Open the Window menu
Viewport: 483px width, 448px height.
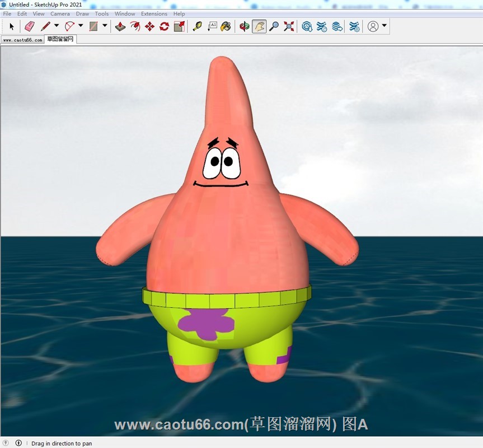click(x=125, y=13)
